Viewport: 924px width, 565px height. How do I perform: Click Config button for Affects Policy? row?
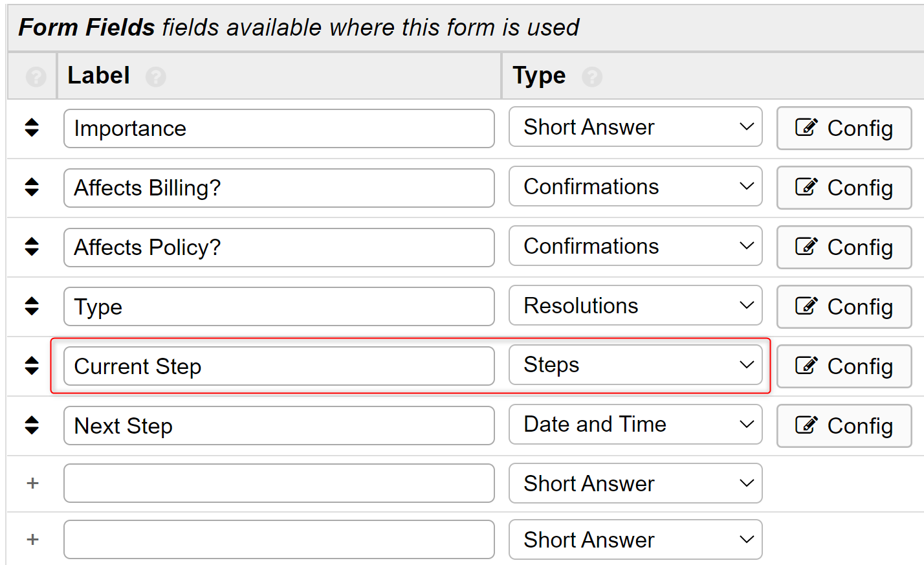[x=844, y=247]
